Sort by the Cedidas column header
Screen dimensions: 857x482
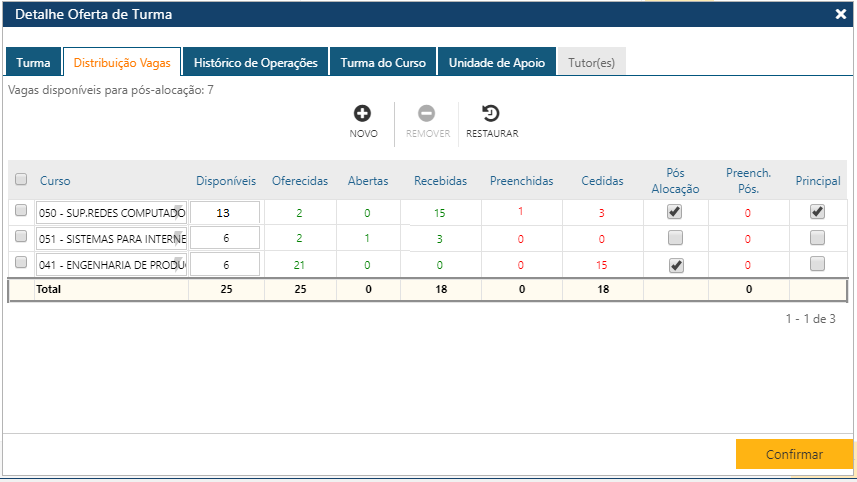tap(602, 181)
